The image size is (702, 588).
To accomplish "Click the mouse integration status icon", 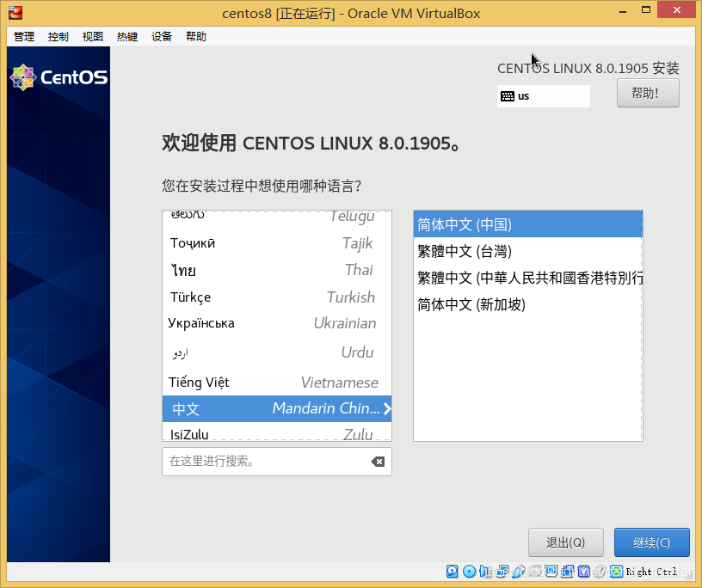I will (x=600, y=572).
